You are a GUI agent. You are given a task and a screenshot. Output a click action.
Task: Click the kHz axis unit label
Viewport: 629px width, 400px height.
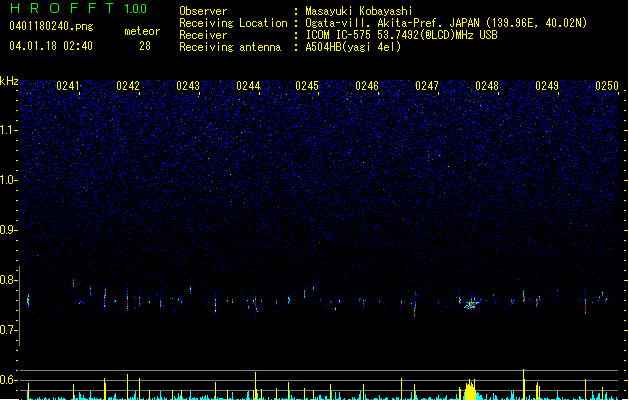(9, 81)
